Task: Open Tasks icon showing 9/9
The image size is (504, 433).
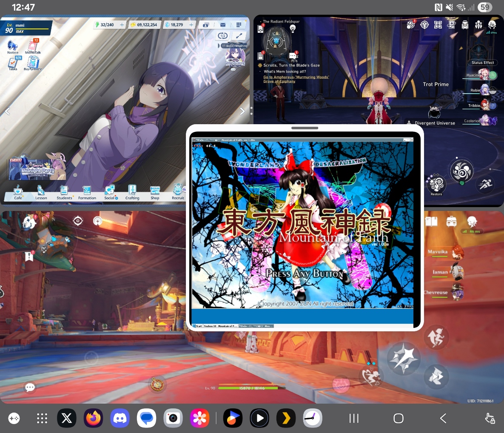Action: point(14,63)
